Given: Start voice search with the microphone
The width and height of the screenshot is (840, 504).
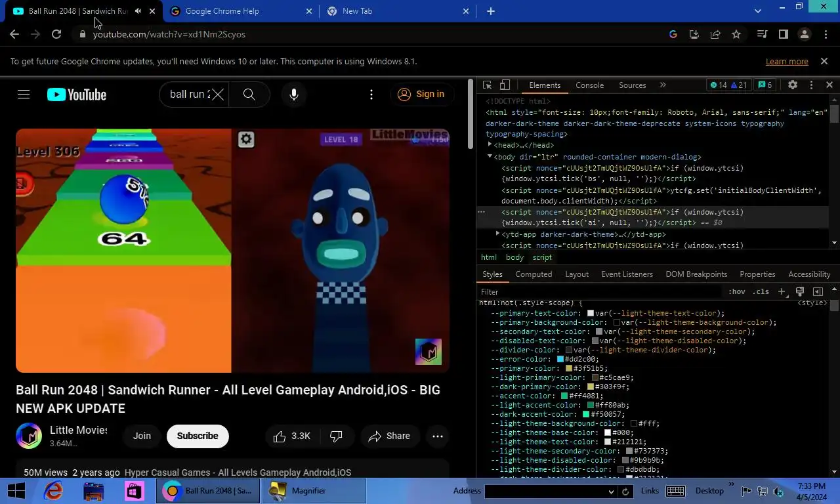Looking at the screenshot, I should (x=294, y=94).
